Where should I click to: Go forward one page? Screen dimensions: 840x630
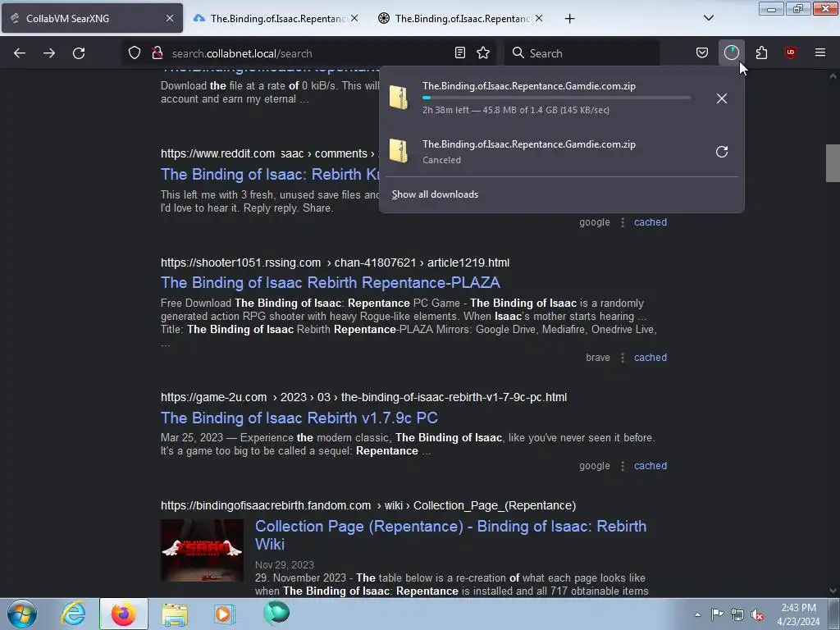49,53
